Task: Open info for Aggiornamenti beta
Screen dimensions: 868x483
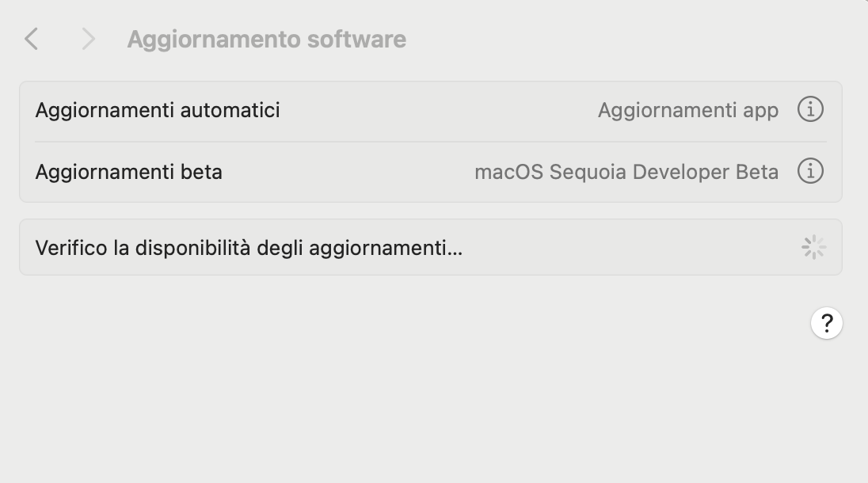Action: point(809,171)
